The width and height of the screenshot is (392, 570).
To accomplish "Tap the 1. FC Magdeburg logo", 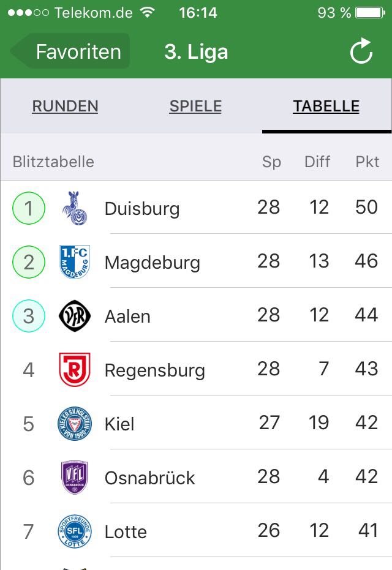I will [75, 262].
